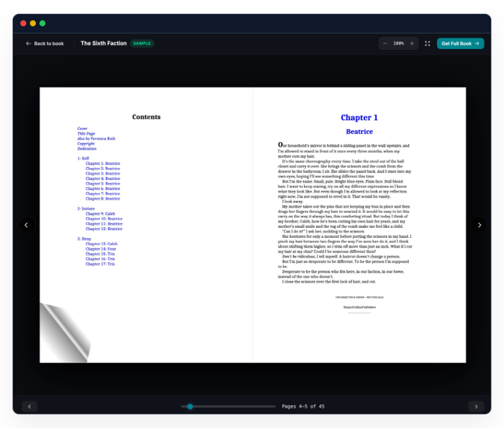504x428 pixels.
Task: Enter fullscreen reading mode
Action: coord(428,43)
